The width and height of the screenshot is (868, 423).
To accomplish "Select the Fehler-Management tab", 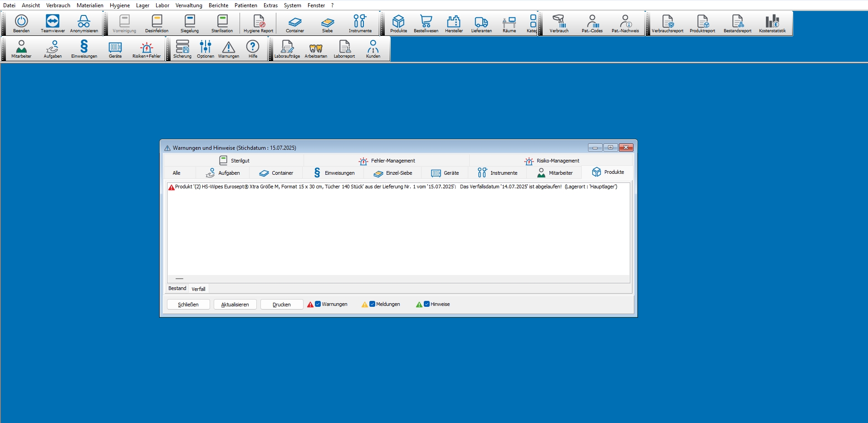I will click(387, 161).
